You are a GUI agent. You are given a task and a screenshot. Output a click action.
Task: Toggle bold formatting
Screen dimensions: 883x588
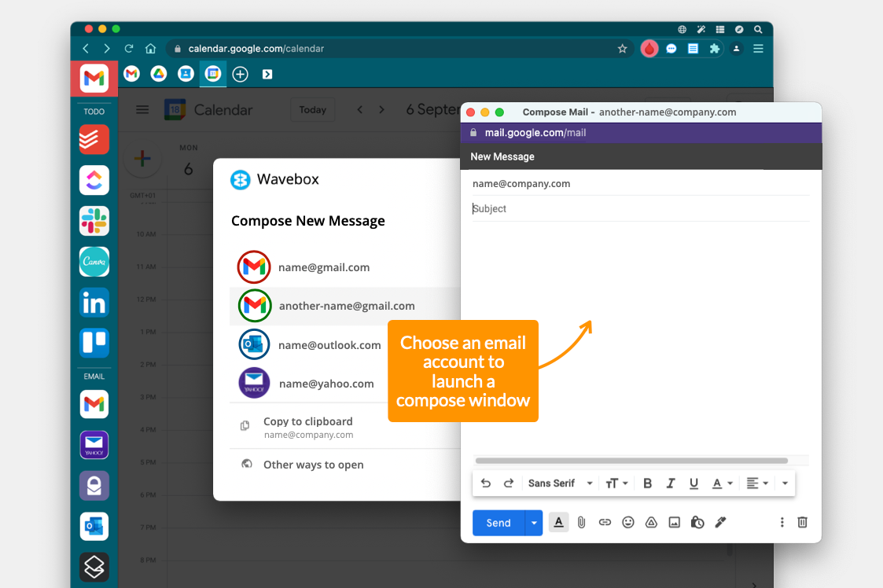tap(648, 483)
